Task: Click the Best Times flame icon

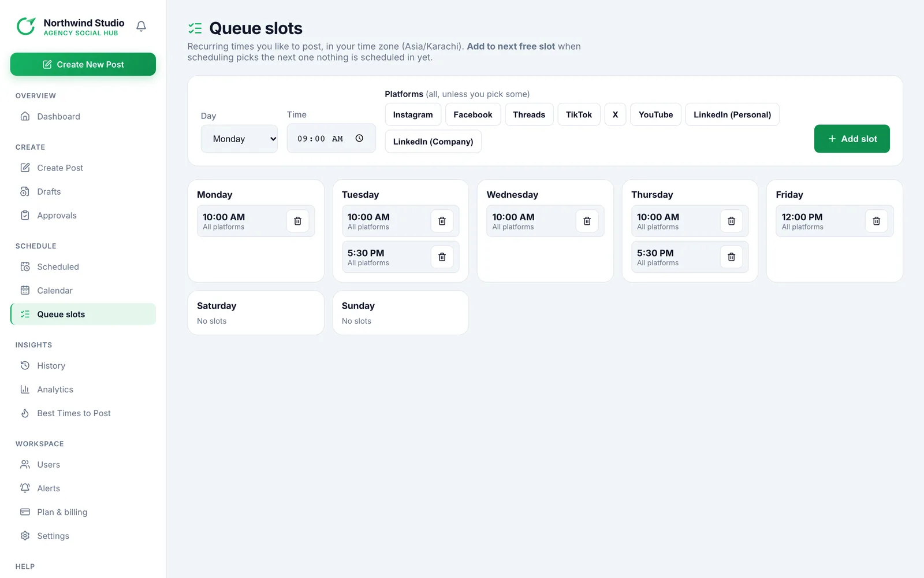Action: click(25, 413)
